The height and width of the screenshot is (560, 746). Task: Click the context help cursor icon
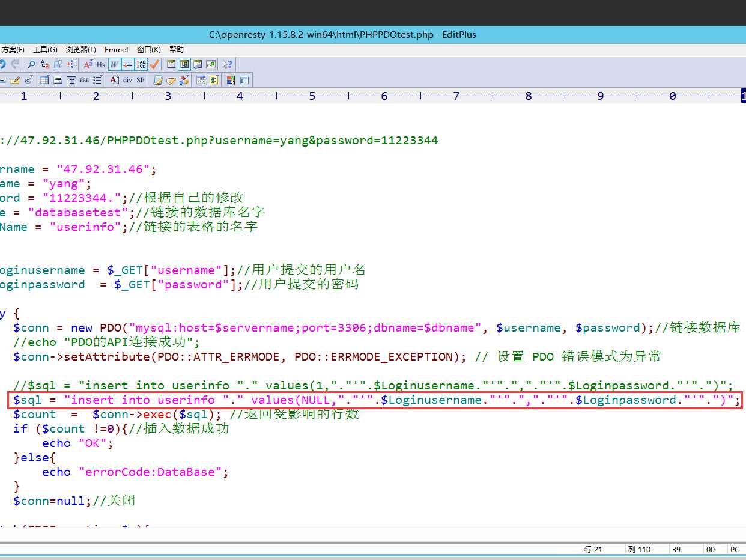227,64
